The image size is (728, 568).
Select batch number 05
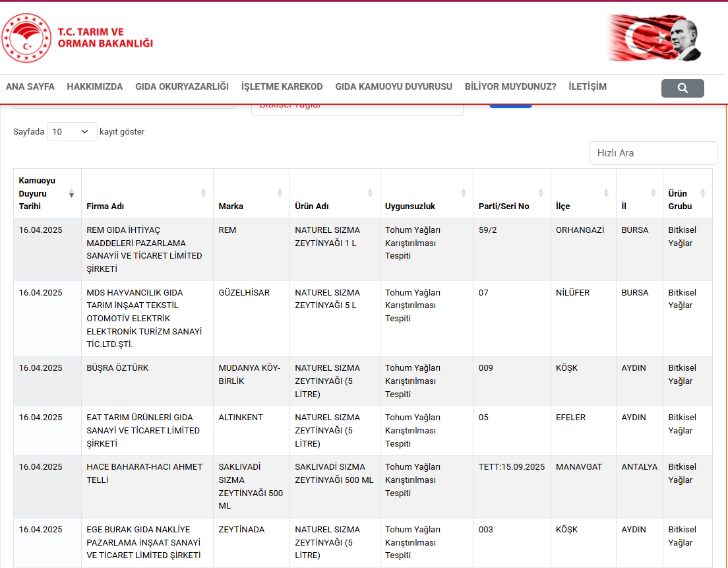point(483,417)
